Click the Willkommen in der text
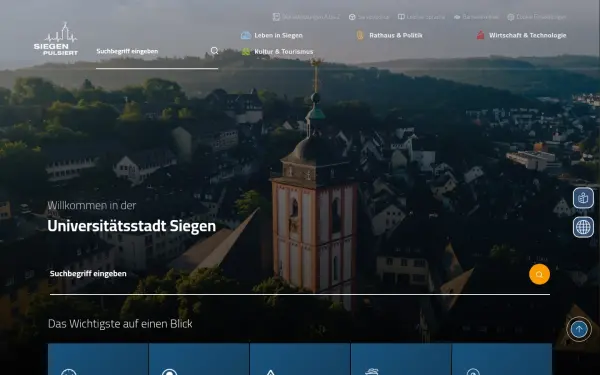 (92, 205)
